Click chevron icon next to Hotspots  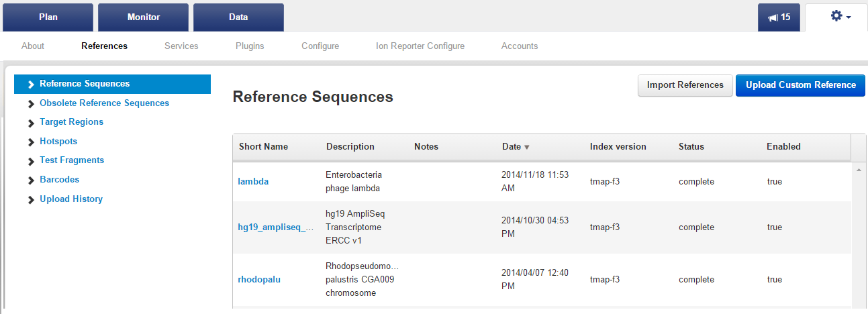pyautogui.click(x=31, y=142)
